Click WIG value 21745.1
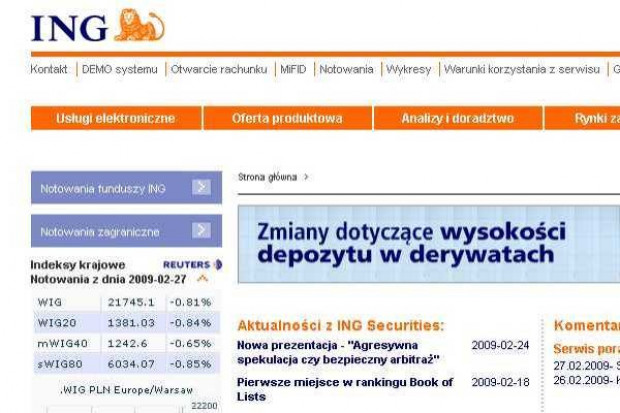Screen dimensions: 620x413 click(131, 302)
